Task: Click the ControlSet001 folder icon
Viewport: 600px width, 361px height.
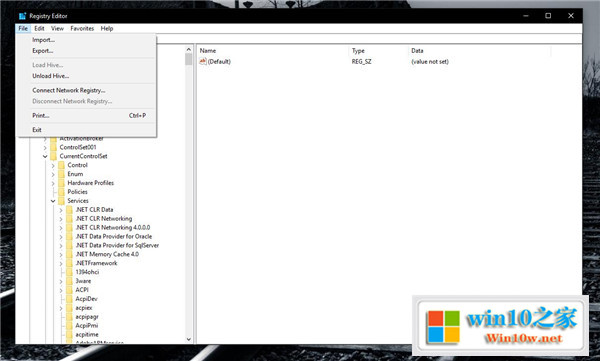Action: [x=54, y=147]
